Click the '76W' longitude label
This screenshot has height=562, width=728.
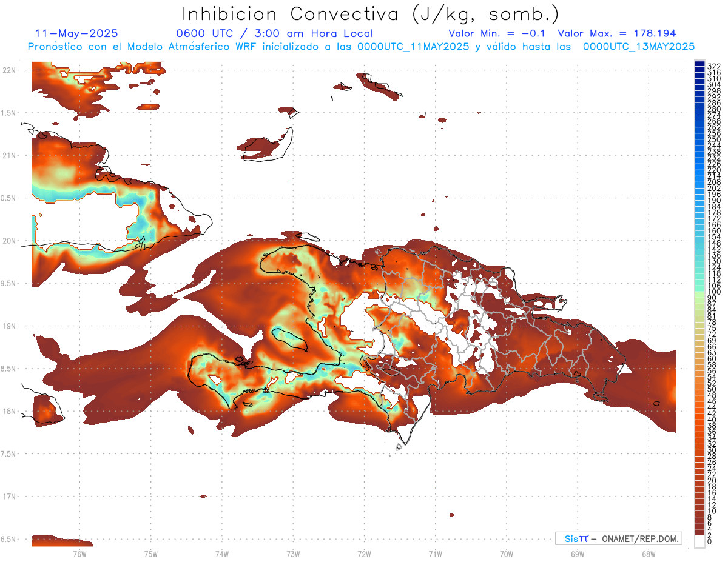pyautogui.click(x=79, y=554)
